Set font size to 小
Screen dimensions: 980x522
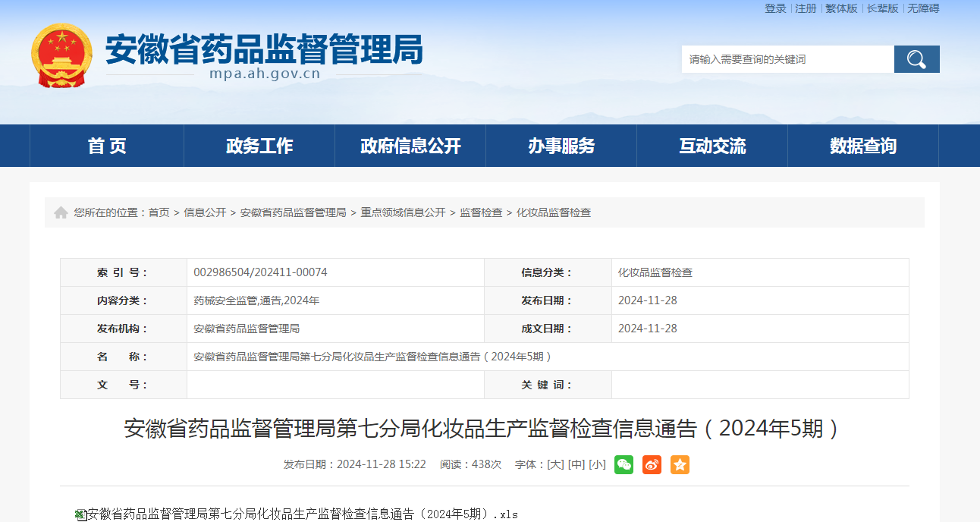(x=598, y=464)
